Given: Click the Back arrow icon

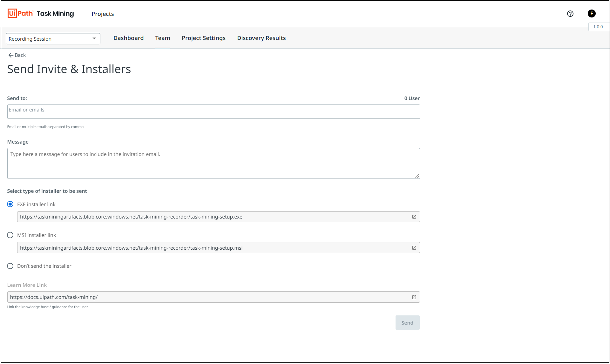Looking at the screenshot, I should pyautogui.click(x=11, y=55).
